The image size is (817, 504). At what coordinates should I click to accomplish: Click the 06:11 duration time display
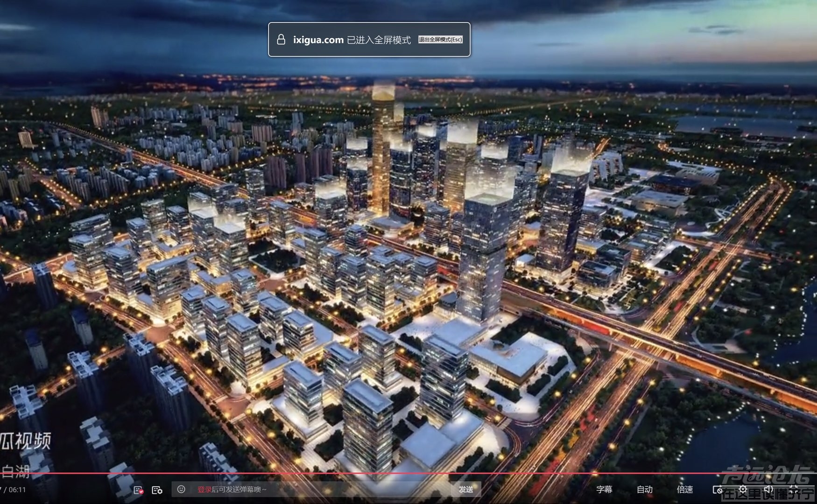[17, 490]
